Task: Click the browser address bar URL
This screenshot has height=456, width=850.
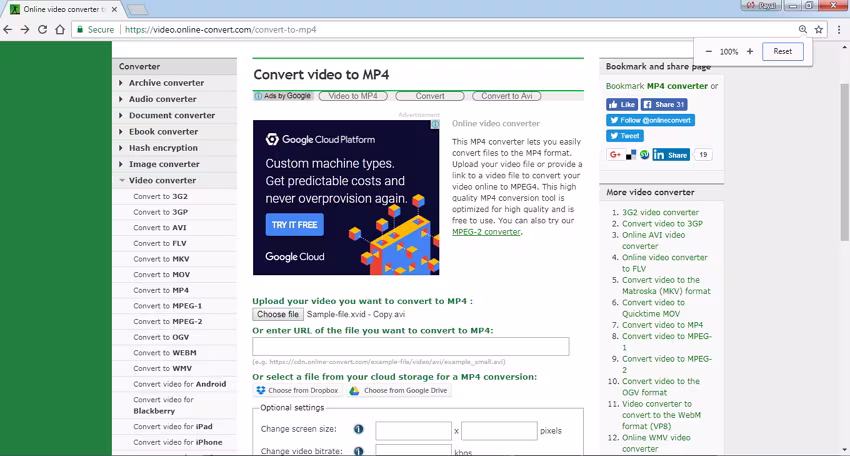Action: tap(221, 30)
